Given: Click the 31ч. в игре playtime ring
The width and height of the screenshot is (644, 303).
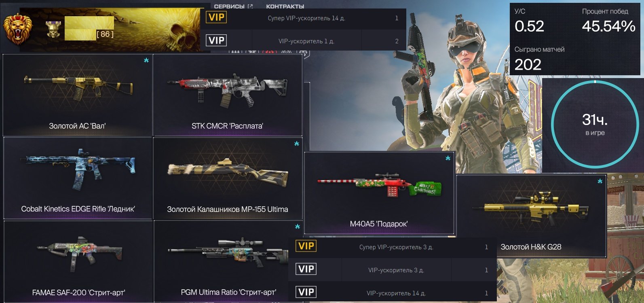Looking at the screenshot, I should (595, 125).
